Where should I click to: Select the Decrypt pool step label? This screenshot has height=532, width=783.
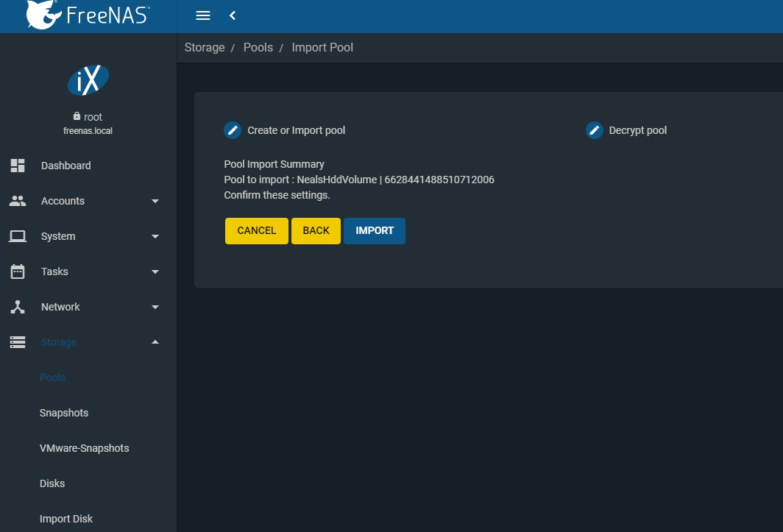click(x=638, y=130)
